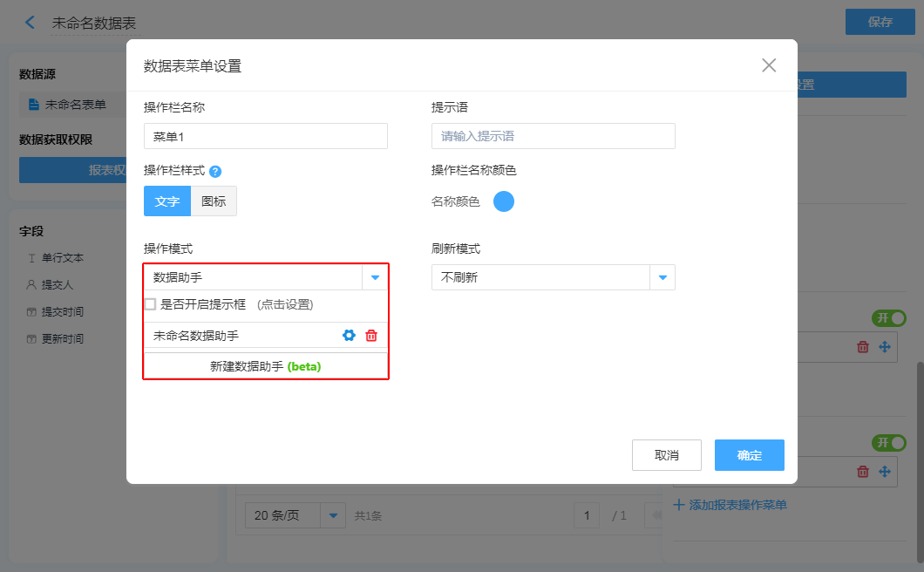Expand the 操作模式 dropdown
This screenshot has width=924, height=572.
pos(375,277)
